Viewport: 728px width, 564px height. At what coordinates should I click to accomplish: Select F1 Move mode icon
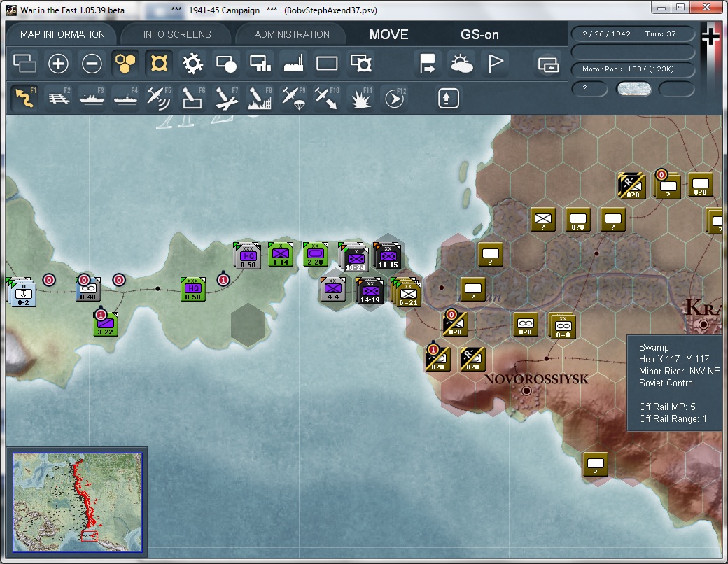click(x=24, y=98)
